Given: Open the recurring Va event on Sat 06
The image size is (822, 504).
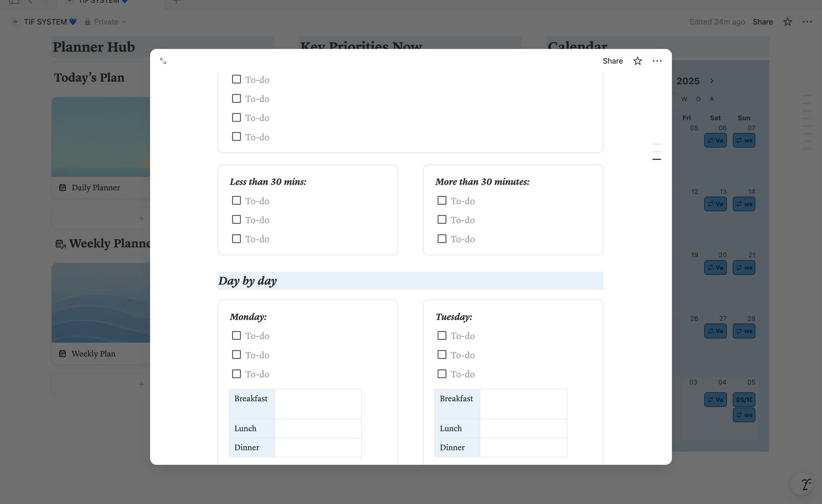Looking at the screenshot, I should coord(715,140).
